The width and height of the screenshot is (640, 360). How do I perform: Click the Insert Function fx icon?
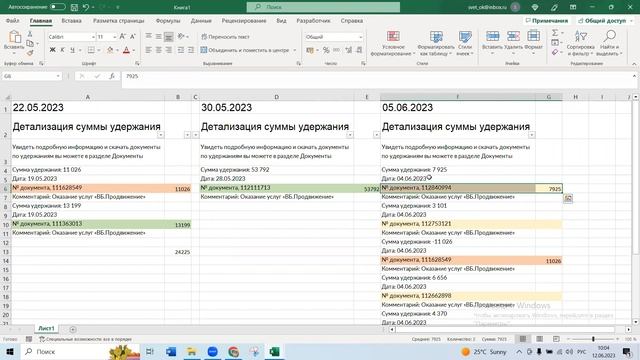point(111,76)
